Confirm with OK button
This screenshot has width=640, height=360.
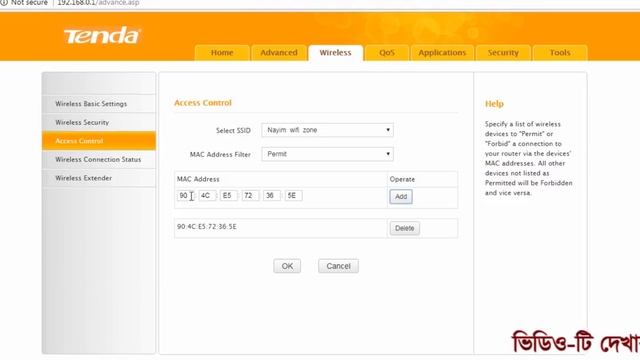coord(287,266)
